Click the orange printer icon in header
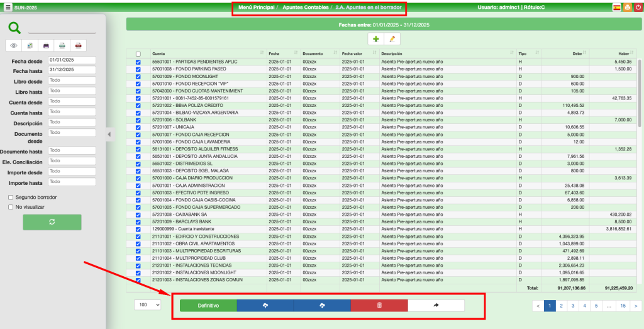644x329 pixels. click(x=628, y=8)
